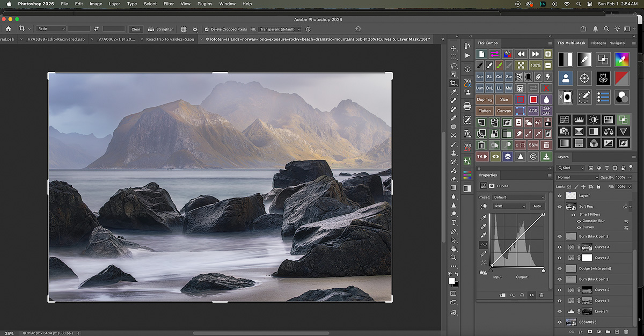Reset Curves adjustment to defaults
The width and height of the screenshot is (644, 336).
(x=522, y=295)
